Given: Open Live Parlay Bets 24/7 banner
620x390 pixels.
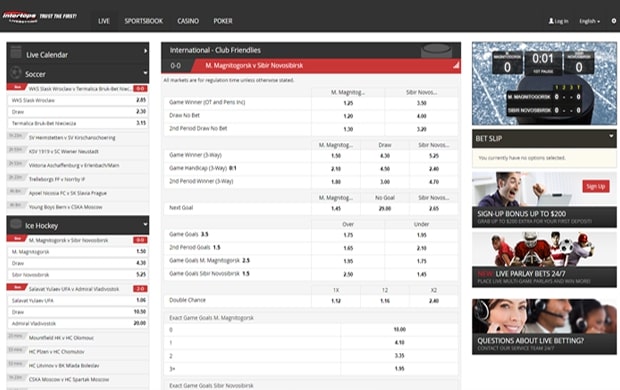Looking at the screenshot, I should 544,259.
